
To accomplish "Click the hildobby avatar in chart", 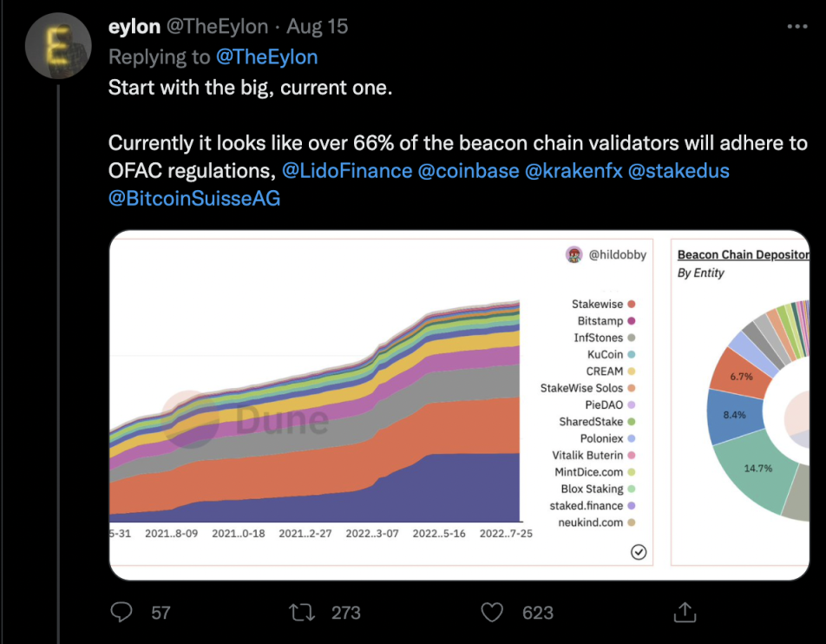I will [x=574, y=255].
